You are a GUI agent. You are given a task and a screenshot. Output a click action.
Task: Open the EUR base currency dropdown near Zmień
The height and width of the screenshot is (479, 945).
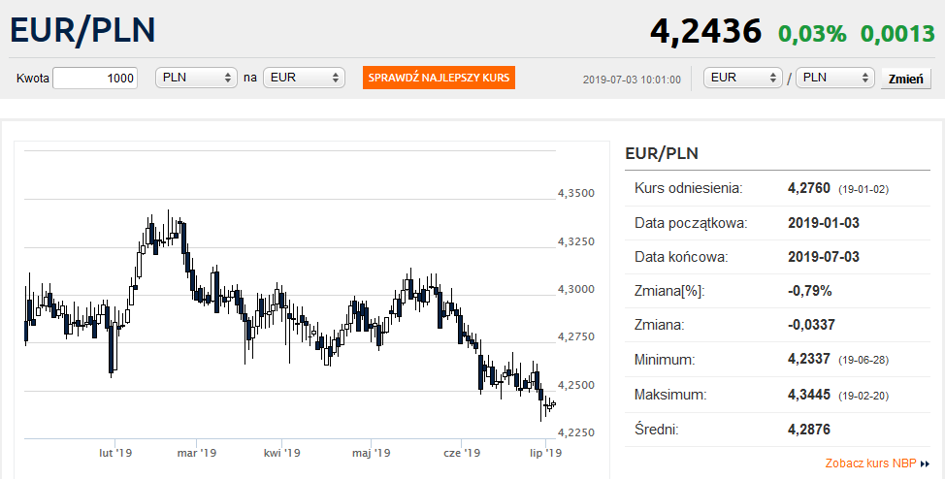click(743, 78)
